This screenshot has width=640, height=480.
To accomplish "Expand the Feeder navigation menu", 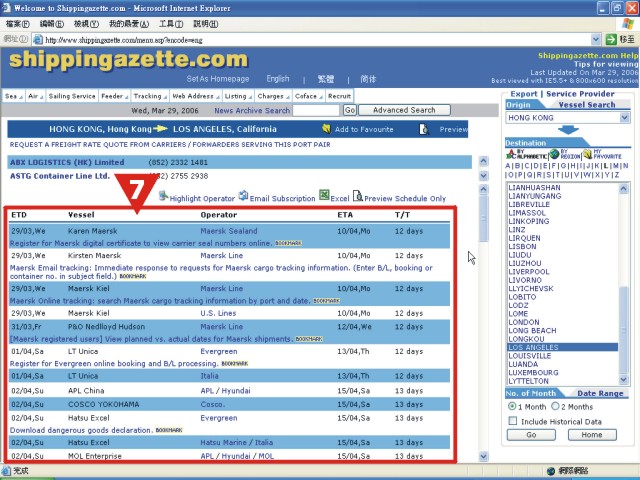I will 114,96.
